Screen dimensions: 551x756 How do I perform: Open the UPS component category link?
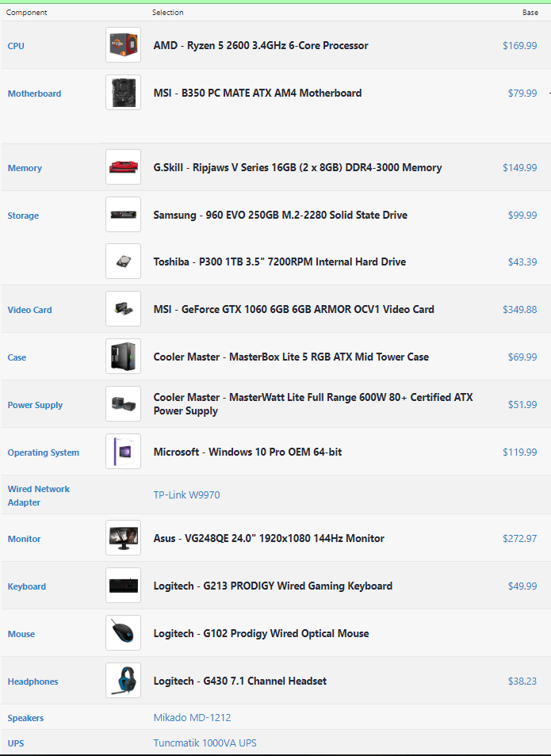click(x=16, y=743)
